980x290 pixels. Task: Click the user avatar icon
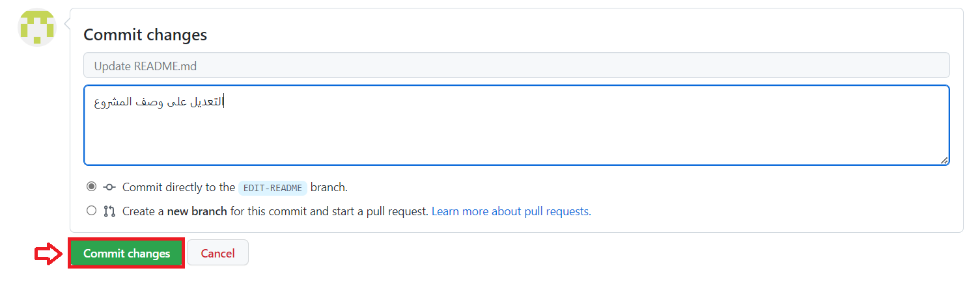click(36, 27)
